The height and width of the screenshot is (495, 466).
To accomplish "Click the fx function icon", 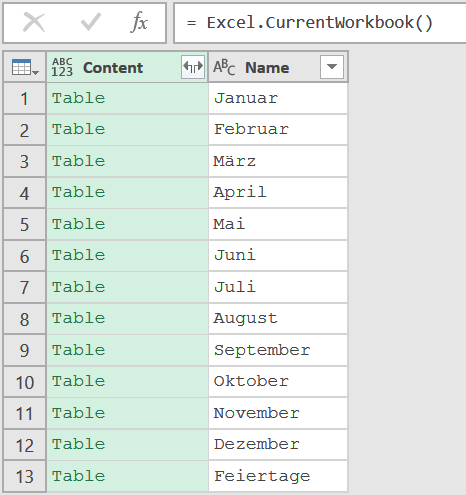I will (139, 22).
